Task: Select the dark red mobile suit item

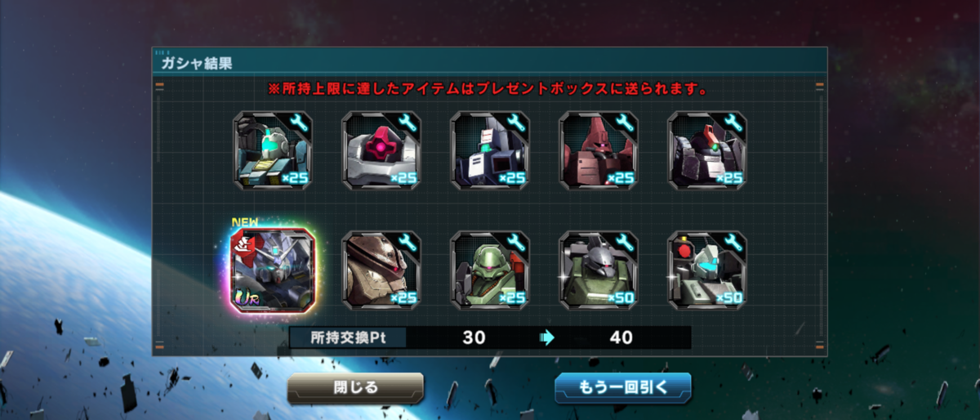Action: 599,151
